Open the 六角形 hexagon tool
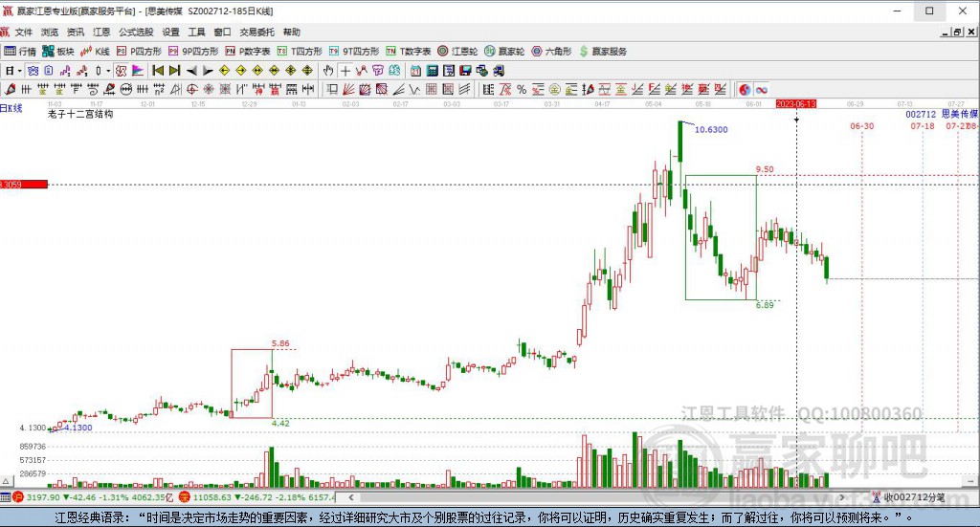Viewport: 980px width, 527px height. point(551,52)
